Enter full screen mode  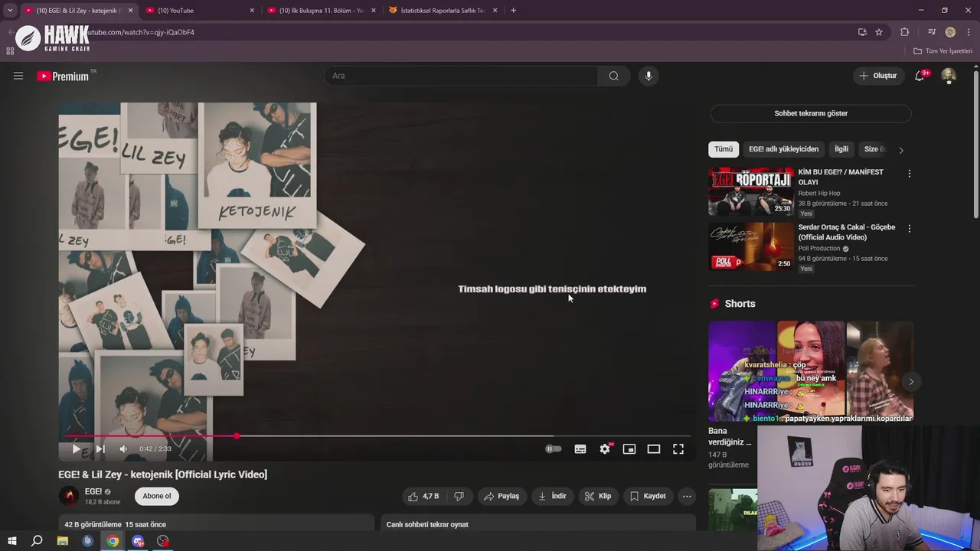tap(678, 449)
